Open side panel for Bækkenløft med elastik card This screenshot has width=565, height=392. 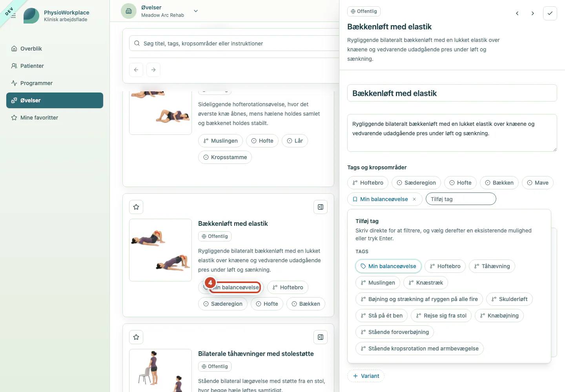click(x=321, y=207)
